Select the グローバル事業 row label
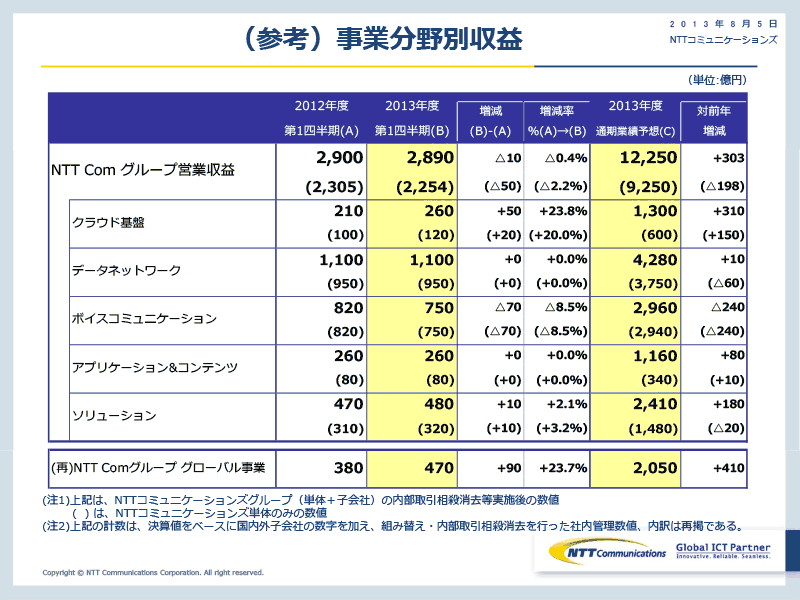800x600 pixels. (158, 468)
